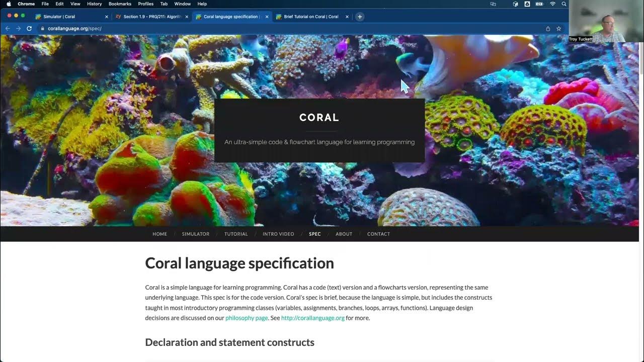Click the Coral language specification heading
644x362 pixels.
239,263
